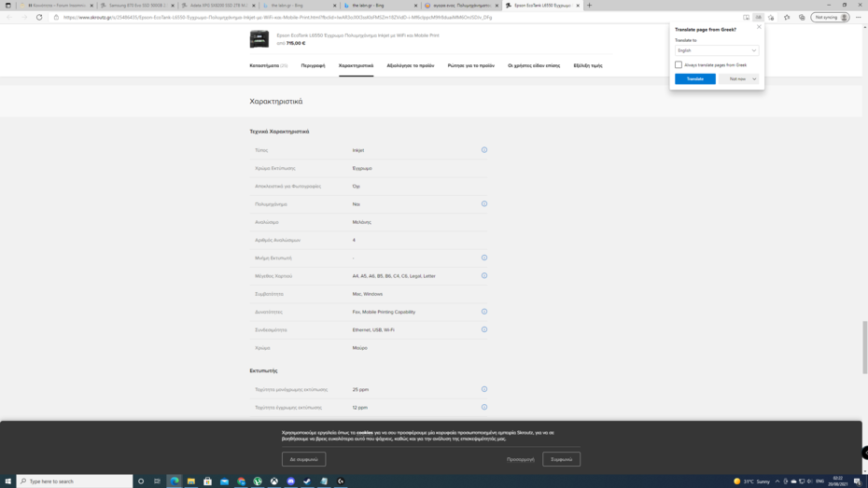Open the Εξέλιξη τιμής tab
The width and height of the screenshot is (868, 488).
click(x=588, y=65)
